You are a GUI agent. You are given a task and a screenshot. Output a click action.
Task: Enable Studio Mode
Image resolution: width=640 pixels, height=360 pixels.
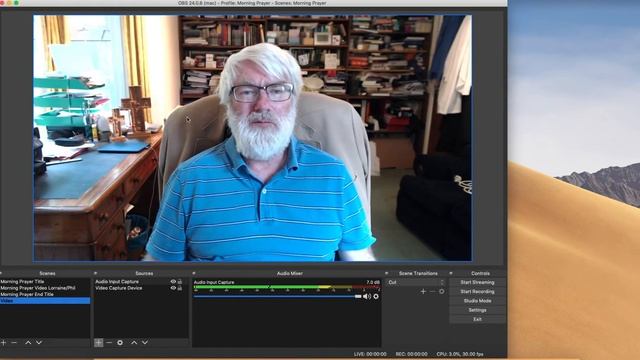477,301
